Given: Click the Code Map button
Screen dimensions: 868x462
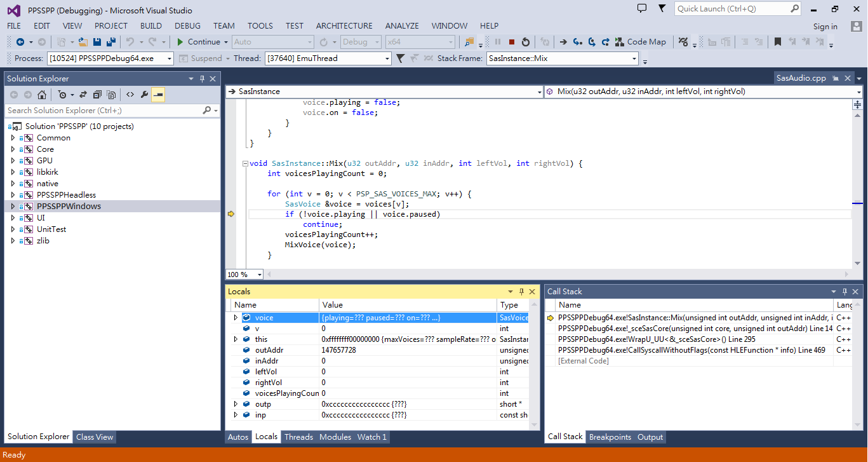Looking at the screenshot, I should [641, 42].
